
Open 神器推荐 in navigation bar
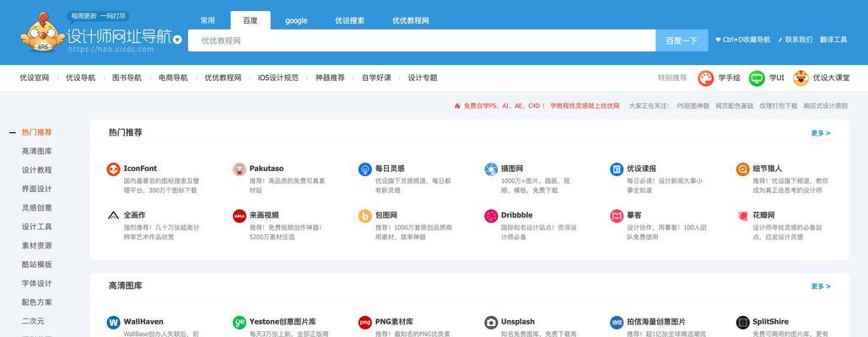[x=330, y=78]
